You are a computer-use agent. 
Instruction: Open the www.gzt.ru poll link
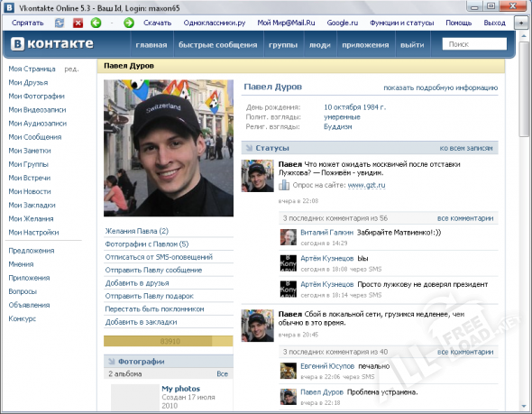[x=367, y=185]
